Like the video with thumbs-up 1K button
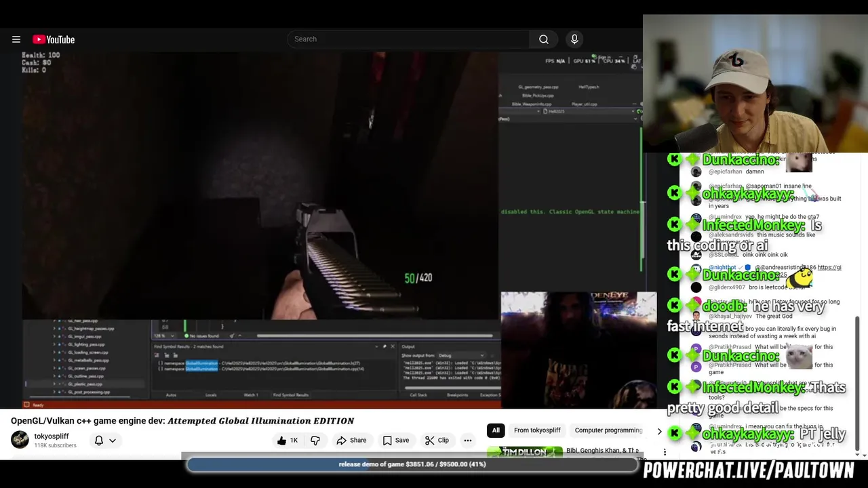This screenshot has width=868, height=488. click(x=287, y=441)
